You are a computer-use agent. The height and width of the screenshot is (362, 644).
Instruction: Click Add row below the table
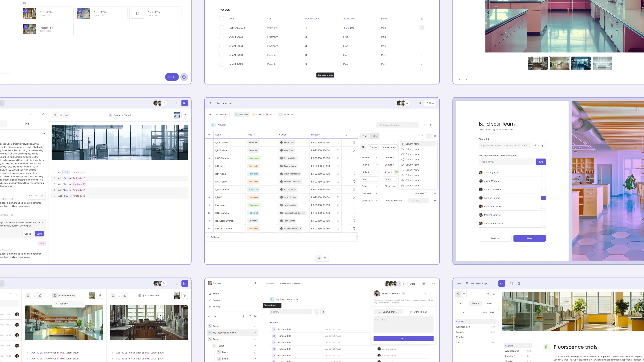coord(213,237)
